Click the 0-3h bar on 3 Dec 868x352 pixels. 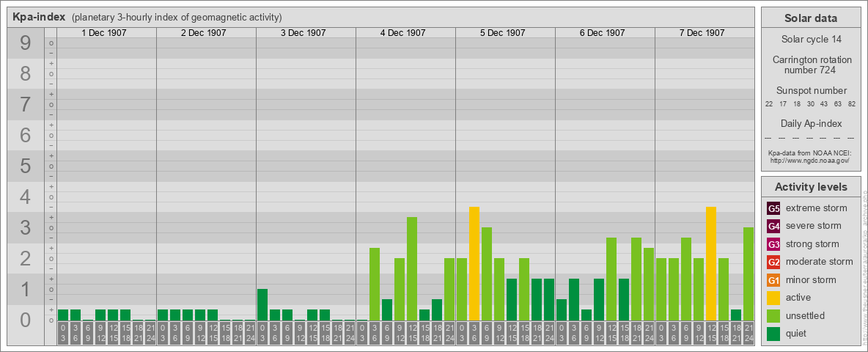[x=262, y=304]
